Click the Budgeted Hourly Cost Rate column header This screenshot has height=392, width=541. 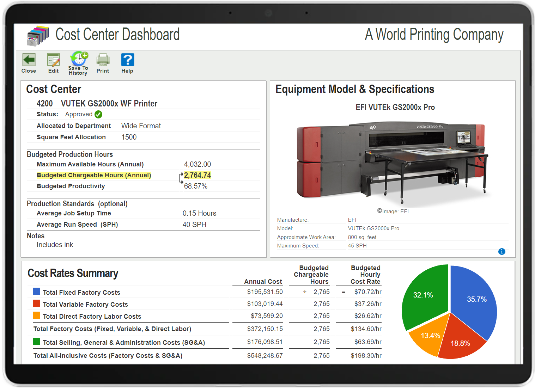click(365, 275)
